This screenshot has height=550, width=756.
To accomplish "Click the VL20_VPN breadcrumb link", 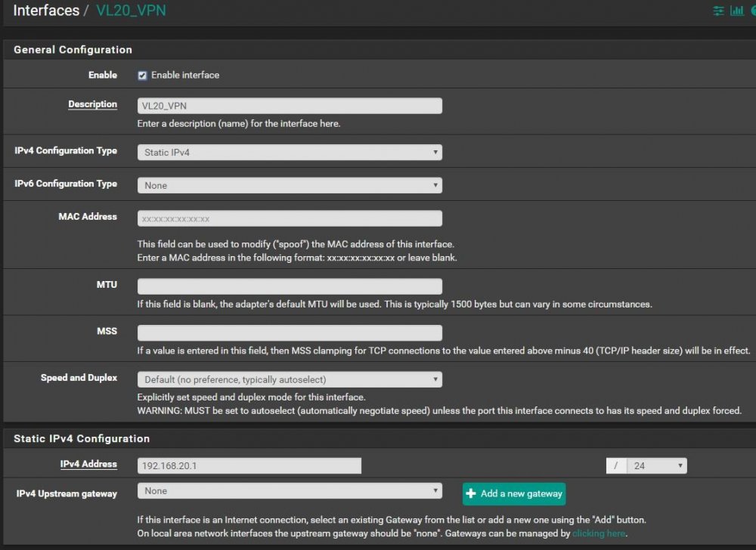I will tap(131, 11).
